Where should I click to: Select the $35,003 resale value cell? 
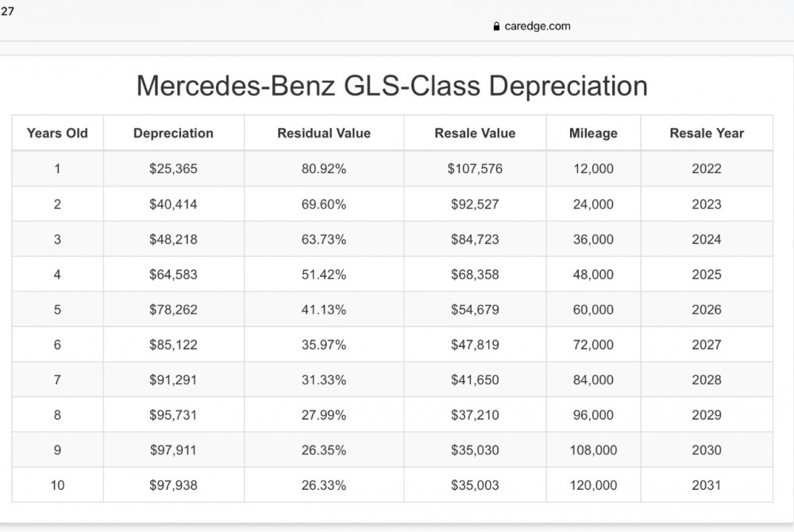tap(475, 485)
